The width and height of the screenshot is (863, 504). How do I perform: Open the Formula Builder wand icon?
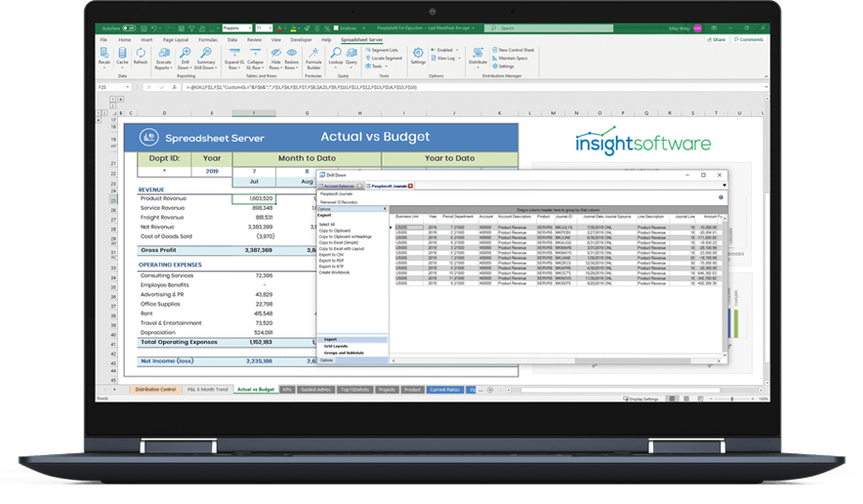pyautogui.click(x=314, y=53)
